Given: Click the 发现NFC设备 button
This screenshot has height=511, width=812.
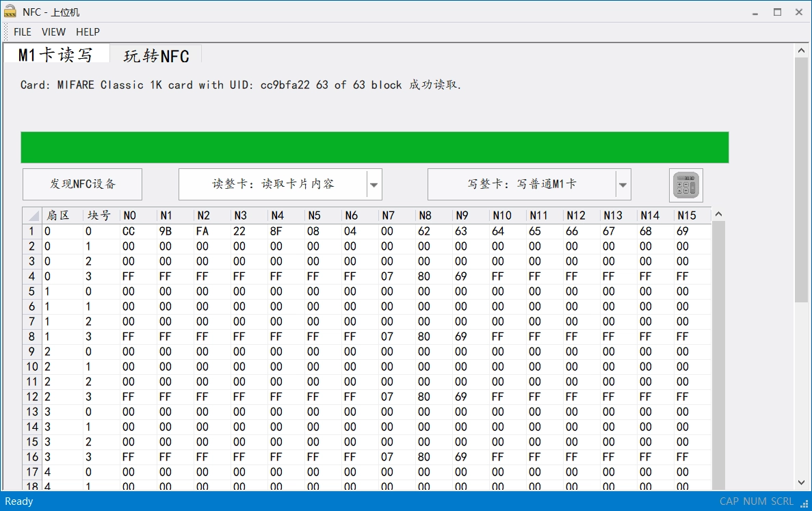Looking at the screenshot, I should [x=82, y=184].
